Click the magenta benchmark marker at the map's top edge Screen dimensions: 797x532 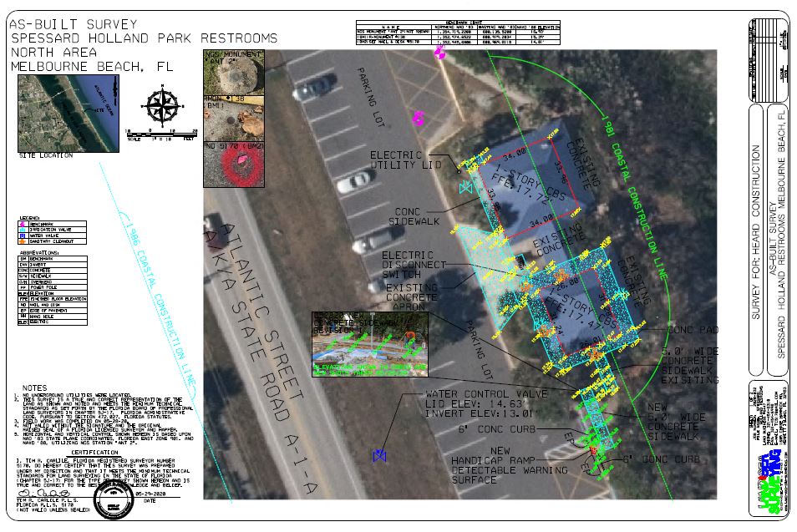pyautogui.click(x=439, y=53)
